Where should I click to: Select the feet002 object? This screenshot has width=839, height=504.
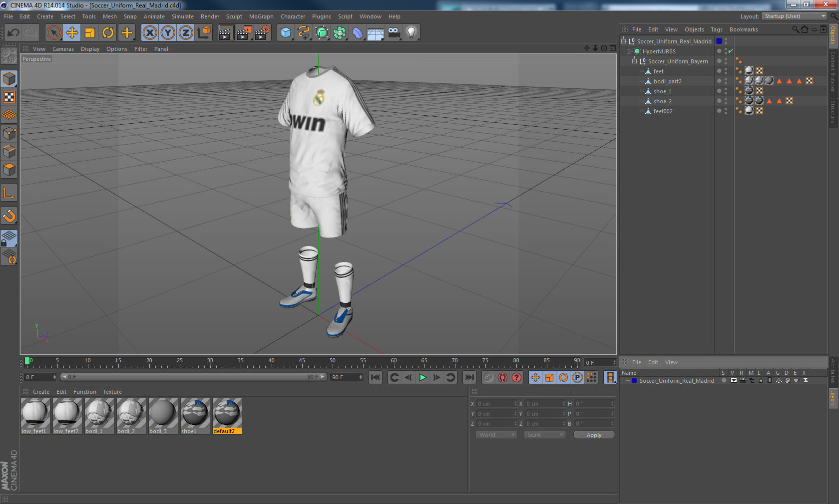663,111
